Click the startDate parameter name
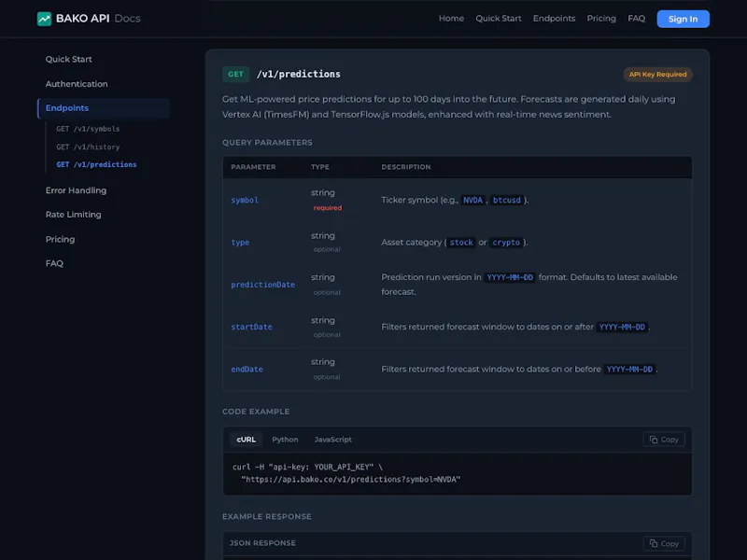747x560 pixels. 251,328
